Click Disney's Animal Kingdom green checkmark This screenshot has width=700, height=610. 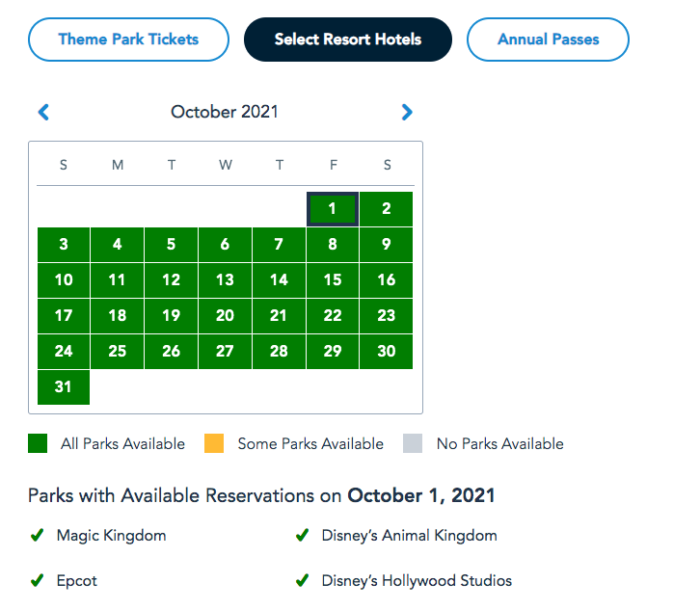click(x=302, y=535)
